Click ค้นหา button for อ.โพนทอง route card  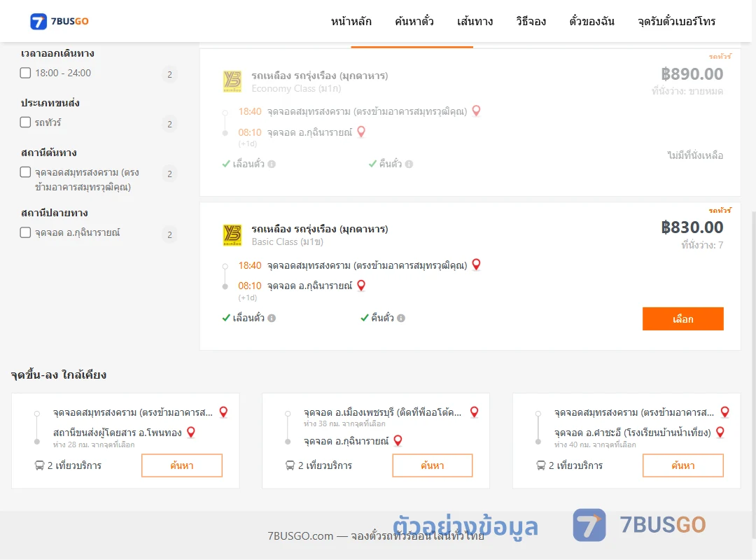click(182, 465)
